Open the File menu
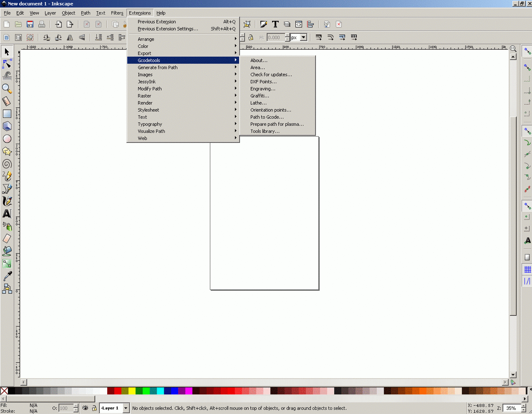This screenshot has width=532, height=414. coord(7,13)
